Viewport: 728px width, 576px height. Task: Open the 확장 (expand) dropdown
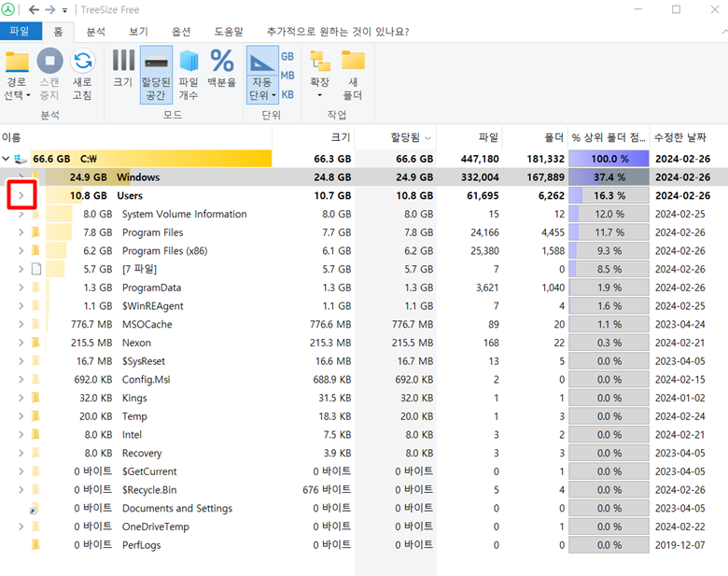(319, 75)
